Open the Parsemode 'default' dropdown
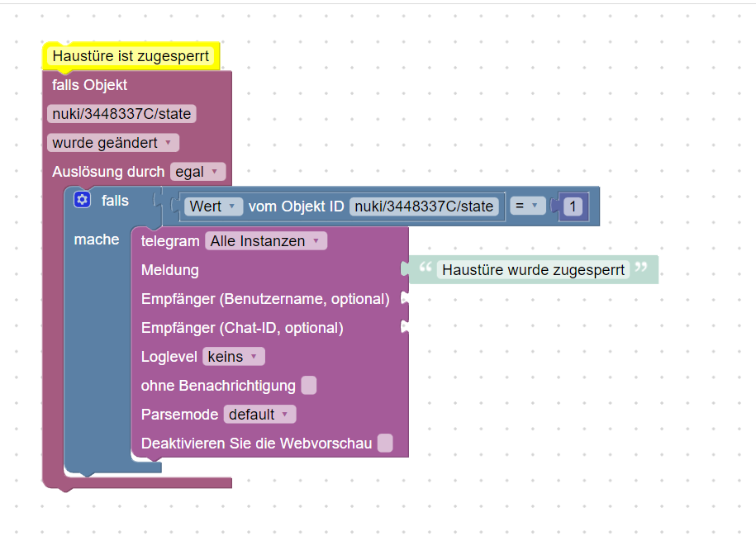The width and height of the screenshot is (756, 541). [259, 415]
